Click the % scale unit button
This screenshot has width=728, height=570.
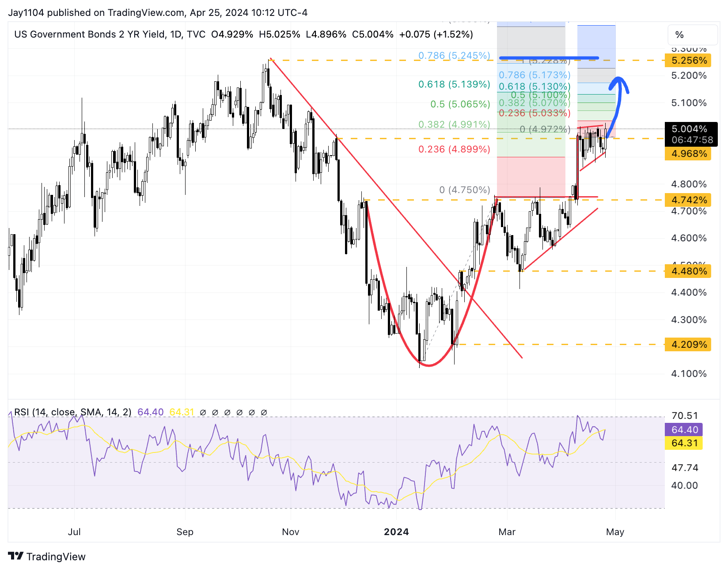(693, 35)
